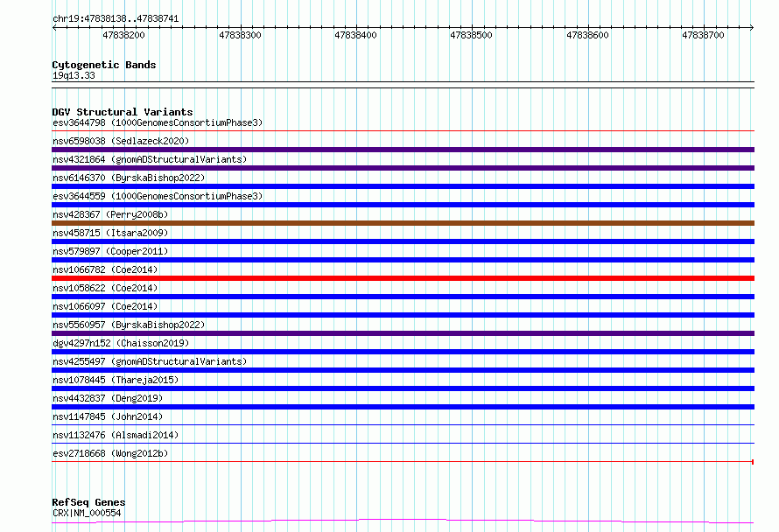Select the nsv6598038 Sedlazeck2020 purple bar
Screen dimensions: 779x532
(403, 150)
